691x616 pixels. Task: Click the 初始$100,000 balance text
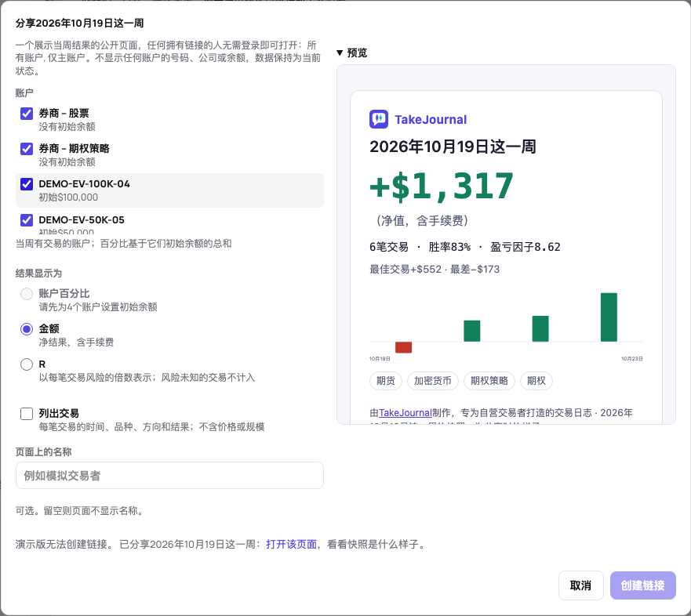(x=68, y=197)
